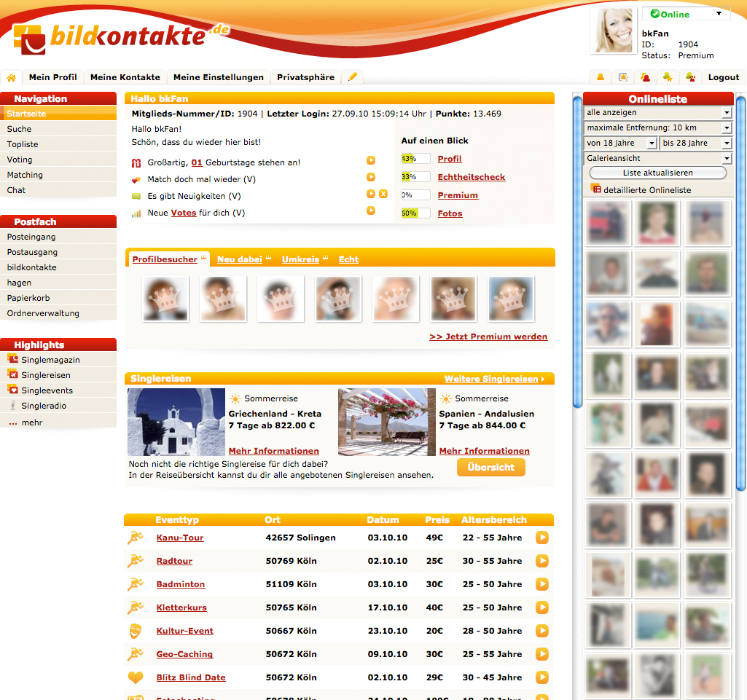This screenshot has width=747, height=700.
Task: Go to the home page icon
Action: coord(12,77)
